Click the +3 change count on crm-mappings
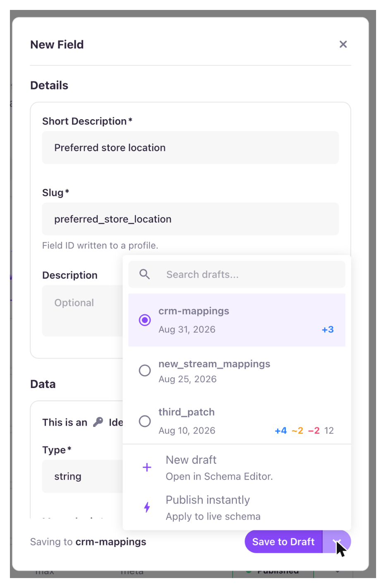The width and height of the screenshot is (386, 588). point(328,330)
